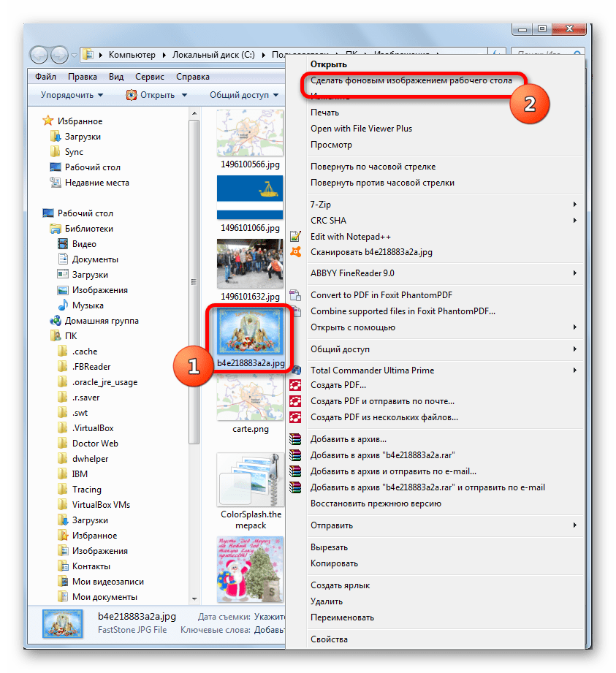Open dropdown arrow next to Открыть toolbar button
Screen dimensions: 616x673
[x=184, y=95]
